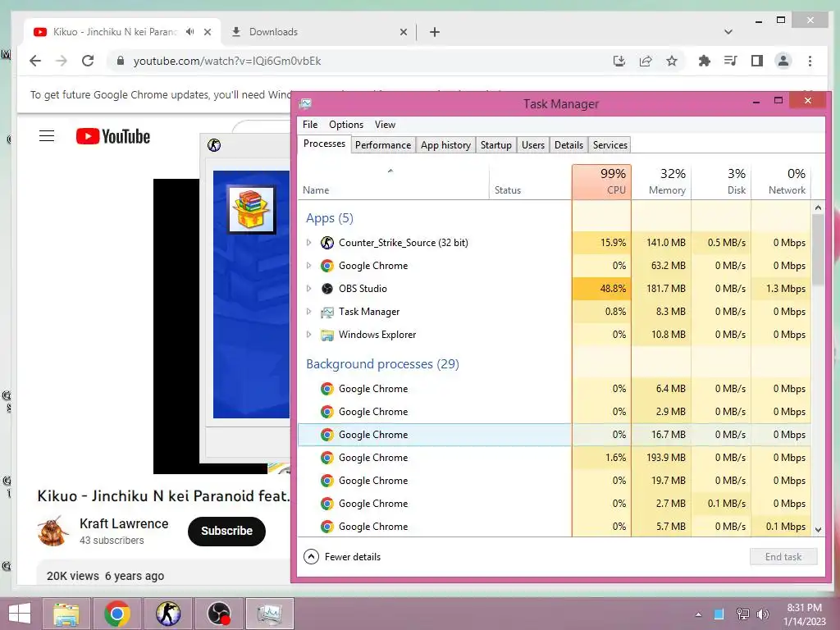Click the install app icon in address bar

click(x=619, y=61)
